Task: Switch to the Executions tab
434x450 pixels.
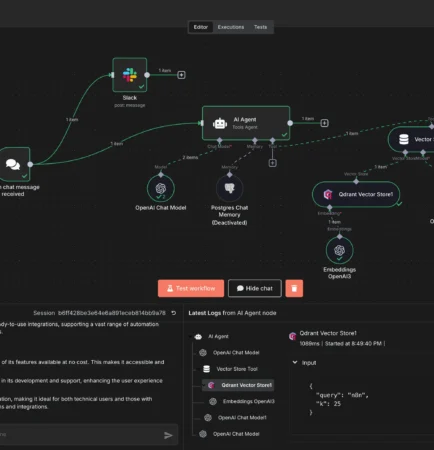Action: (x=231, y=27)
